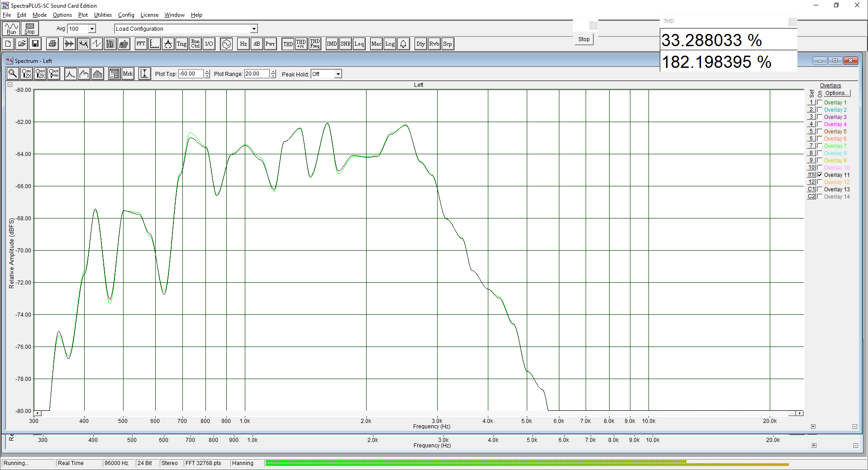Open the Phase view icon

pos(97,44)
